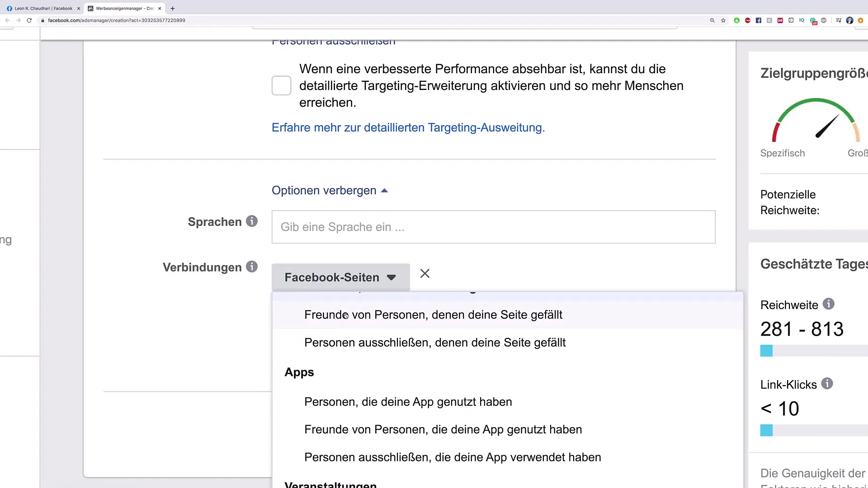Open the gray tag-shaped extension icon
This screenshot has height=488, width=868.
point(791,20)
